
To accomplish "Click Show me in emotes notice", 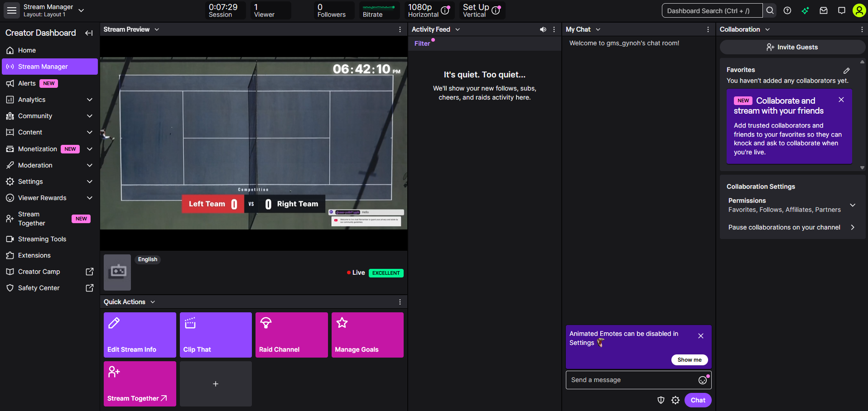I will coord(690,360).
